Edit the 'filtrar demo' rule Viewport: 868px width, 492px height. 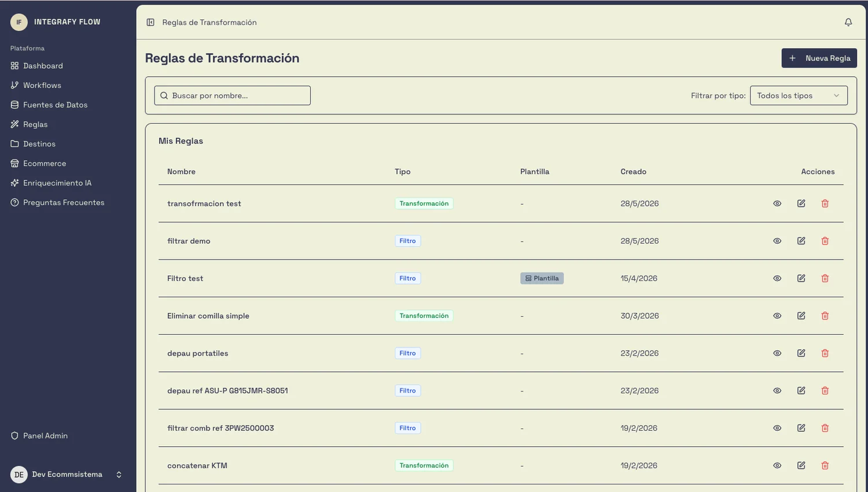pyautogui.click(x=801, y=241)
